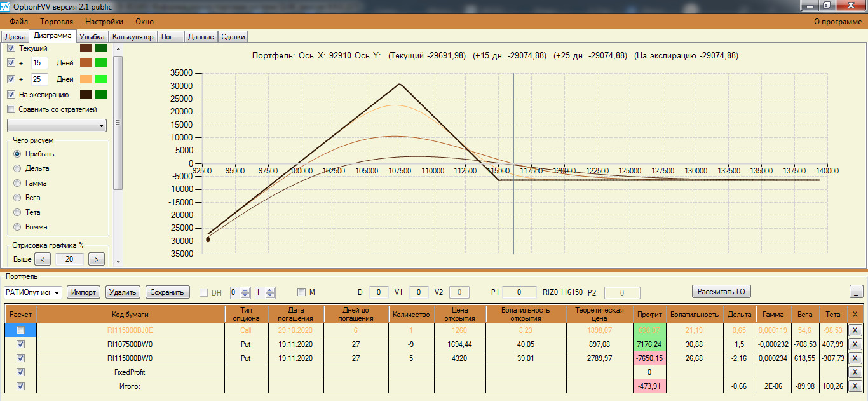Pick brown color swatch for Текущий line
Screen dimensions: 868x401
[86, 48]
